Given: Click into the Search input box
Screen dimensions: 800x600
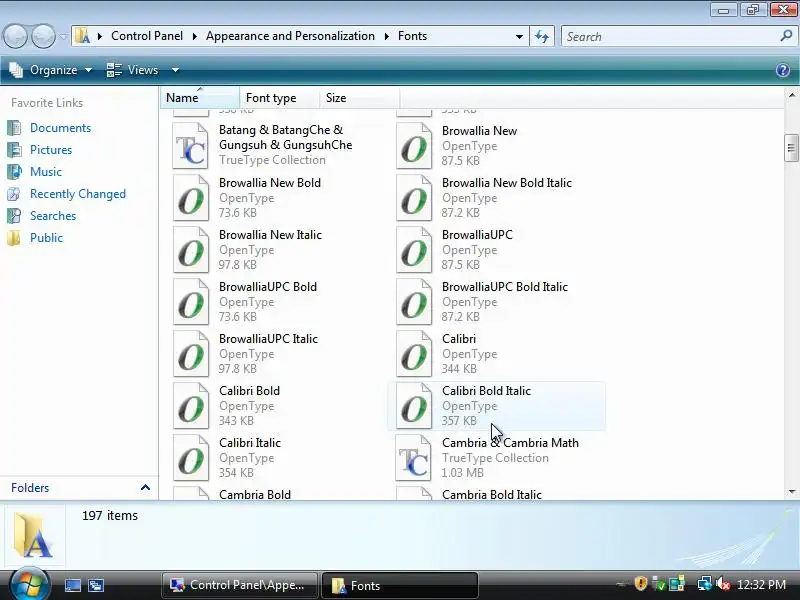Looking at the screenshot, I should point(671,37).
